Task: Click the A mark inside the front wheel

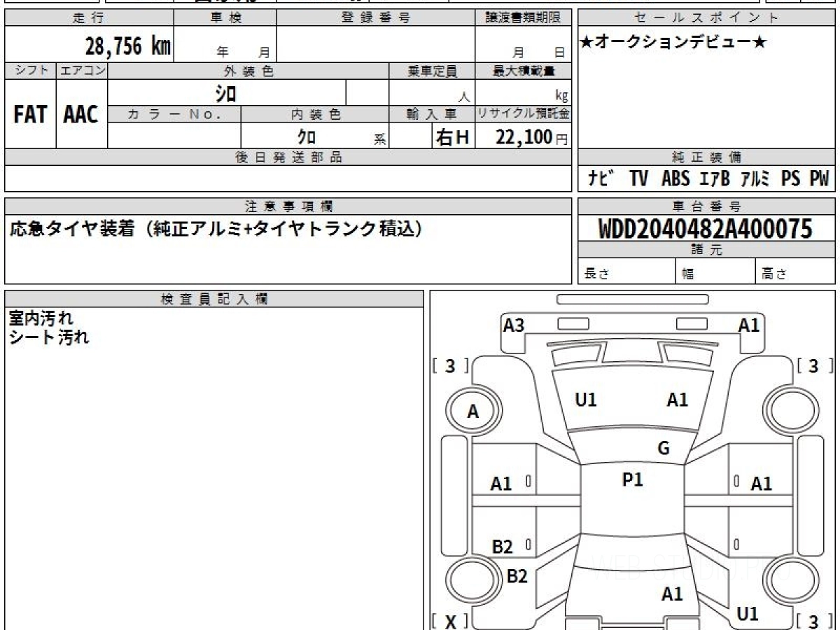Action: [473, 412]
